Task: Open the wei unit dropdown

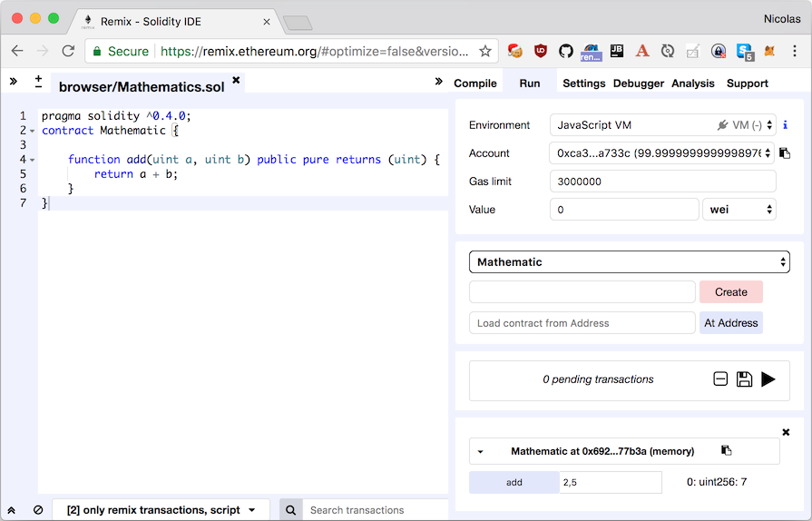Action: tap(739, 210)
